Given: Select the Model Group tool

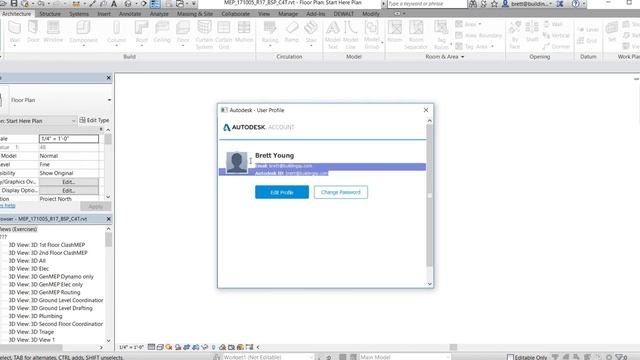Looking at the screenshot, I should tap(371, 35).
